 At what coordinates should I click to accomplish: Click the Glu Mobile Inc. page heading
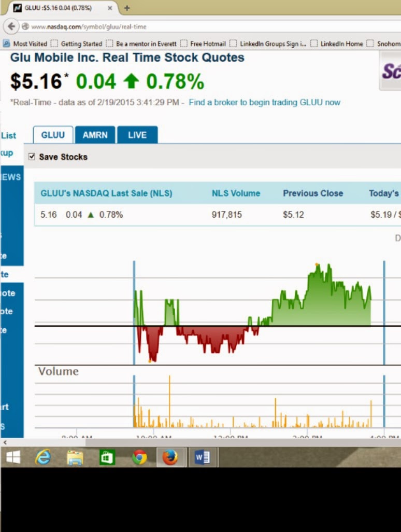click(x=127, y=58)
